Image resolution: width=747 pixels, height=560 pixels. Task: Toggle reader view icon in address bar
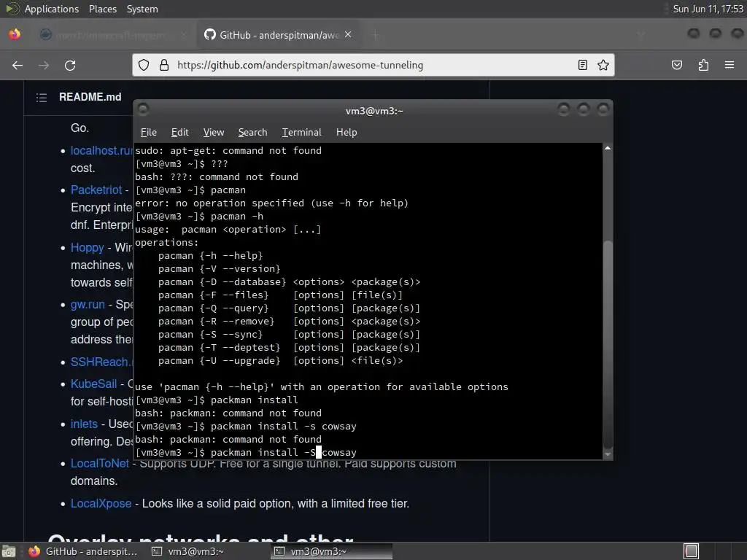coord(583,65)
